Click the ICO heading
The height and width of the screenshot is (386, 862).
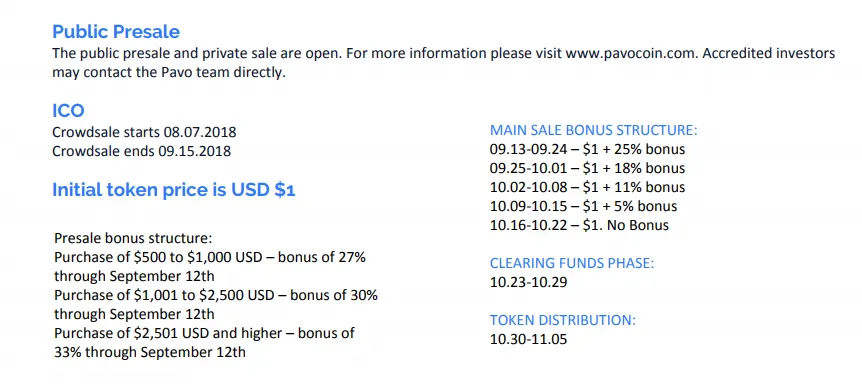[68, 111]
